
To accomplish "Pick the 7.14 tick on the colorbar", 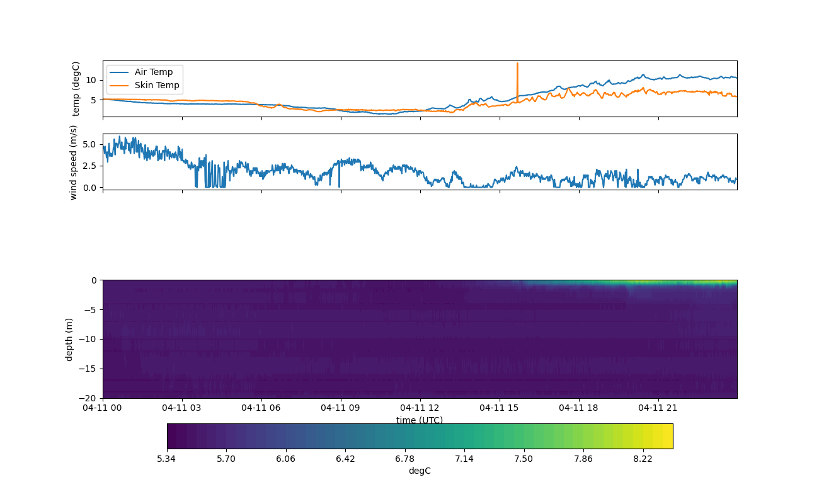I will [x=464, y=449].
